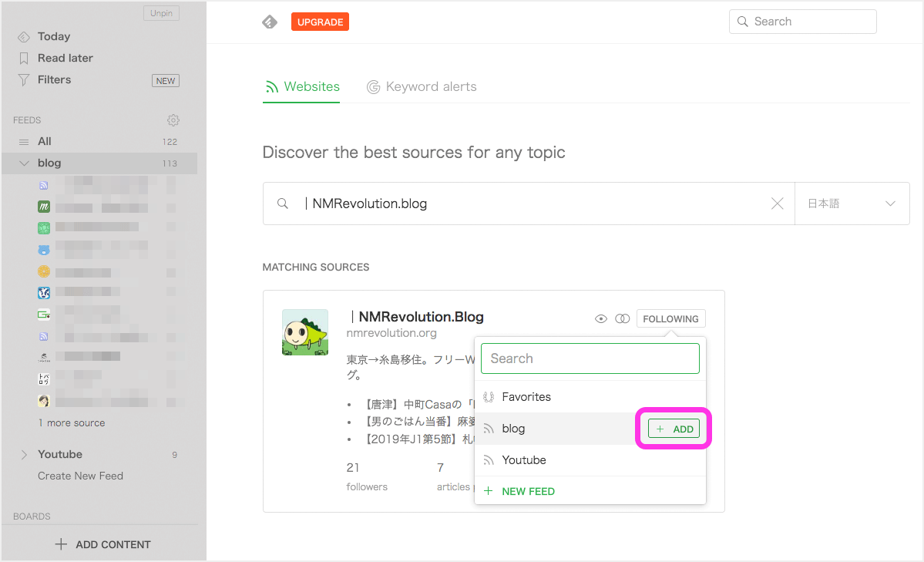
Task: Click ADD CONTENT button
Action: click(x=103, y=544)
